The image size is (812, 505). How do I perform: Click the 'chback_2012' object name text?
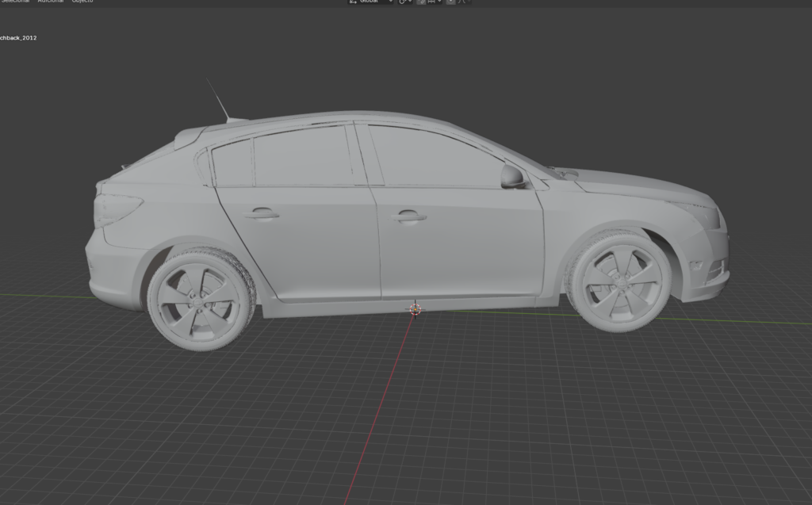click(18, 38)
